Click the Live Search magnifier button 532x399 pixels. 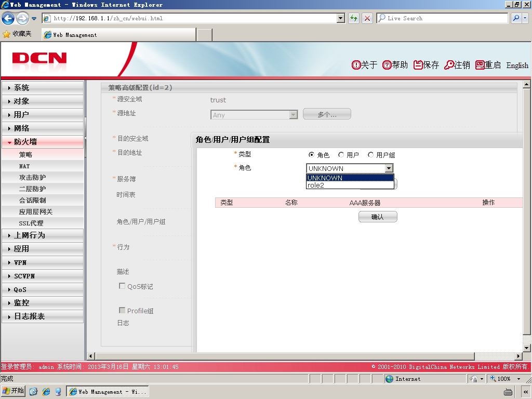(516, 18)
